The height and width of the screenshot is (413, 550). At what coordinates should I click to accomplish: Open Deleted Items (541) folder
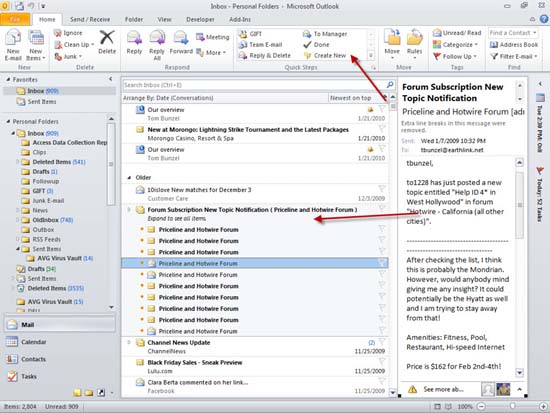coord(53,162)
